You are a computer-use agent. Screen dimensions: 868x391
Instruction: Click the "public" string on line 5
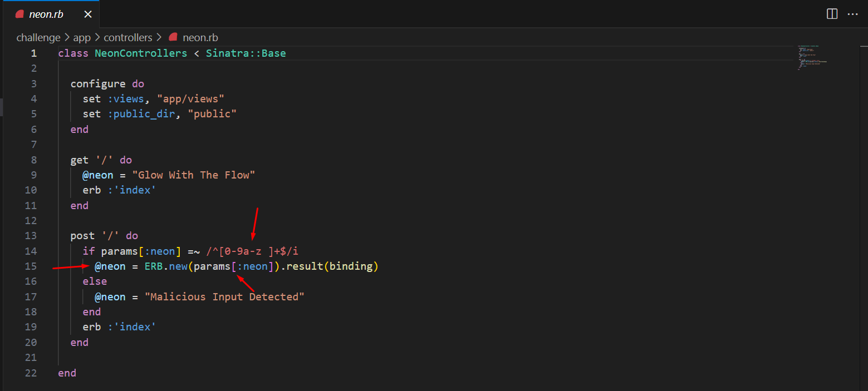pos(212,114)
